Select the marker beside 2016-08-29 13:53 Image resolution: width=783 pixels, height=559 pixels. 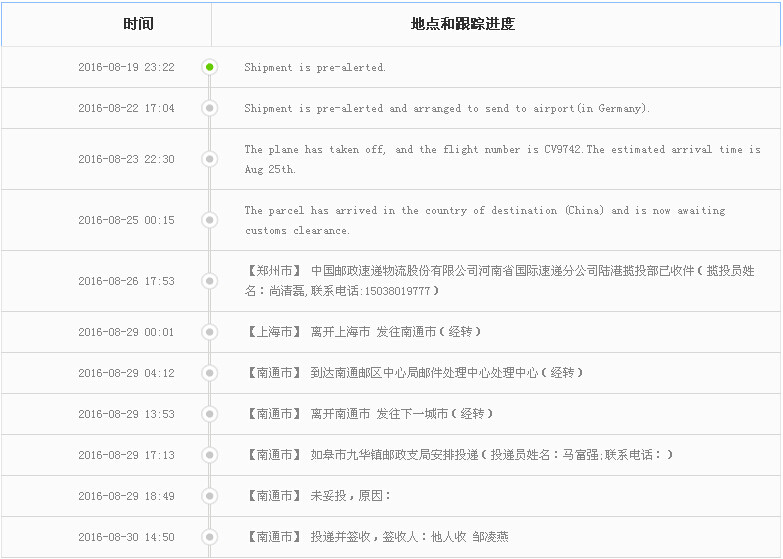[x=210, y=414]
